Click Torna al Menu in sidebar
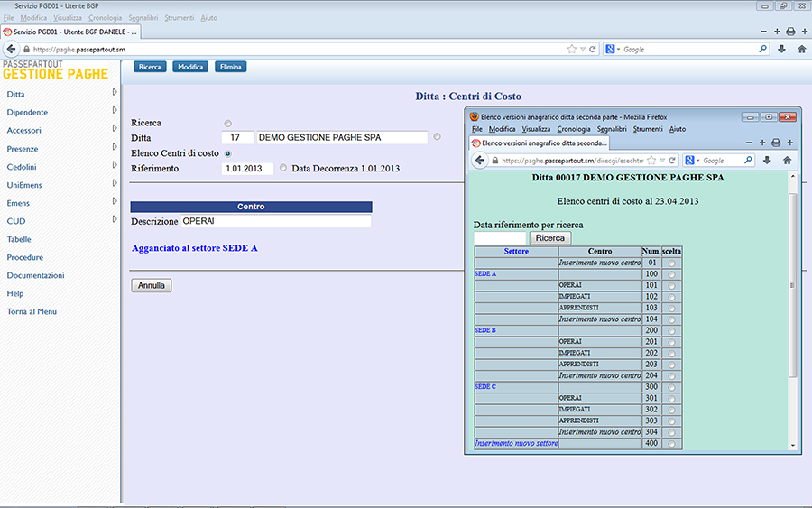The width and height of the screenshot is (812, 508). (x=32, y=311)
